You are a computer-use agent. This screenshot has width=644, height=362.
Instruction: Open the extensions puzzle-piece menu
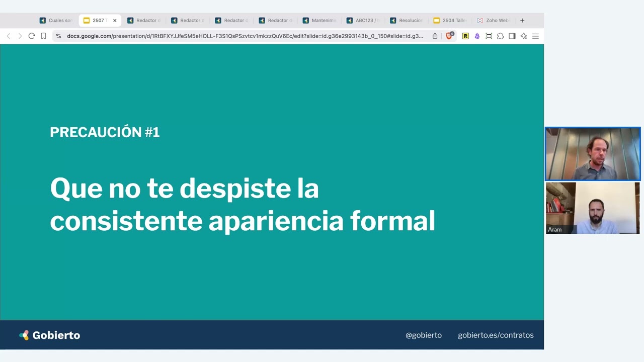pos(500,36)
